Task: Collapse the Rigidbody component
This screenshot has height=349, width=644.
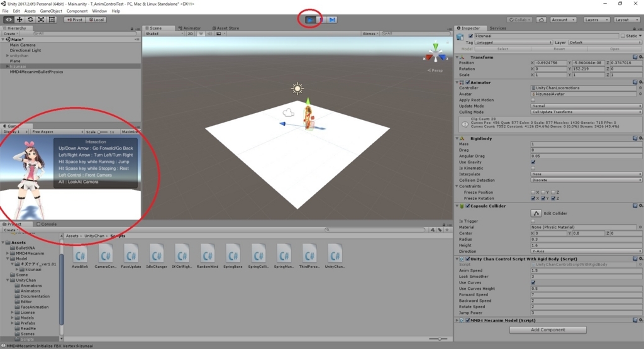Action: tap(457, 138)
